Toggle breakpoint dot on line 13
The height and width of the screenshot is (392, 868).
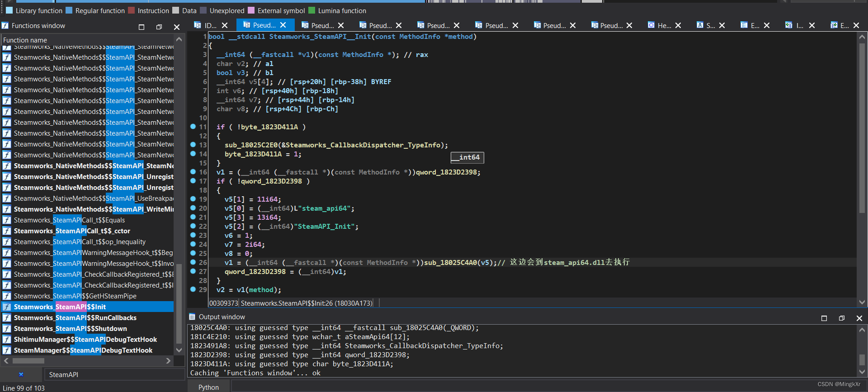pos(193,145)
